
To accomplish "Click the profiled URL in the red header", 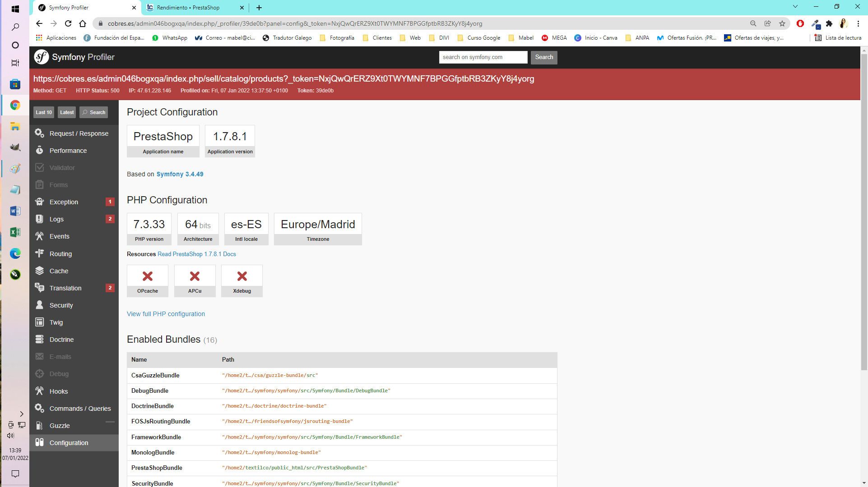I will (x=283, y=78).
